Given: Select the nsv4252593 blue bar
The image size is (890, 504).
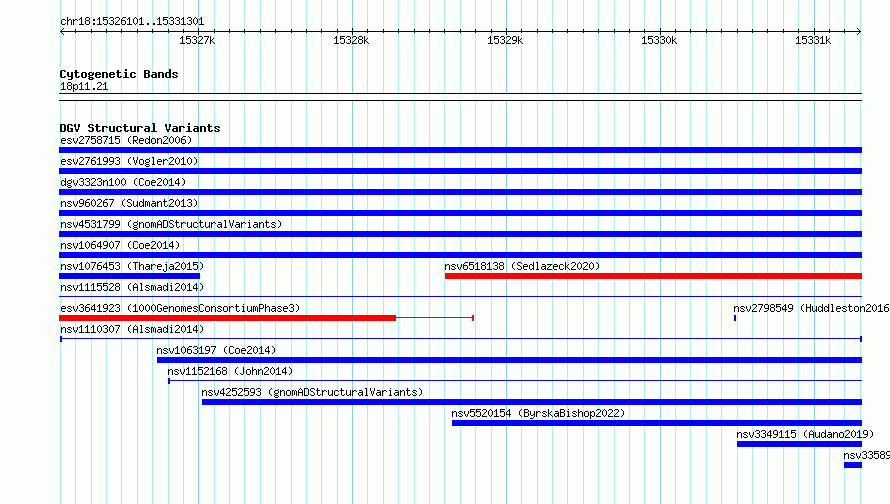Looking at the screenshot, I should 532,402.
